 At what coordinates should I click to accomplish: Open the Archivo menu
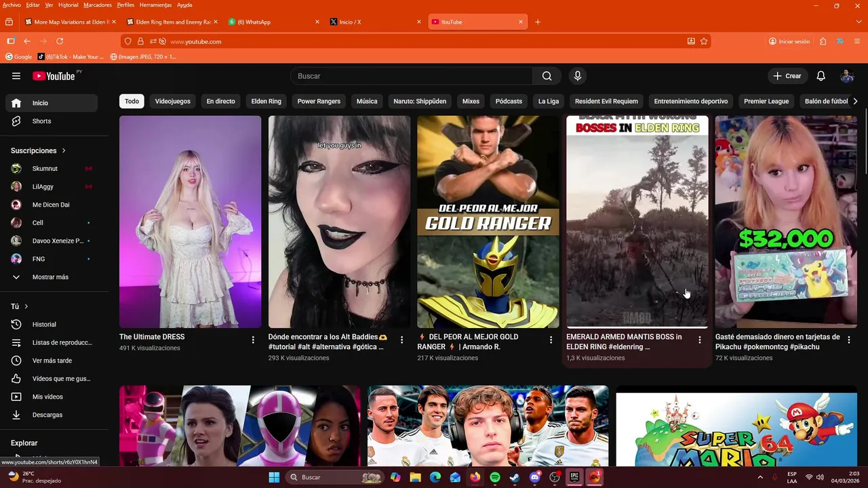click(x=12, y=5)
